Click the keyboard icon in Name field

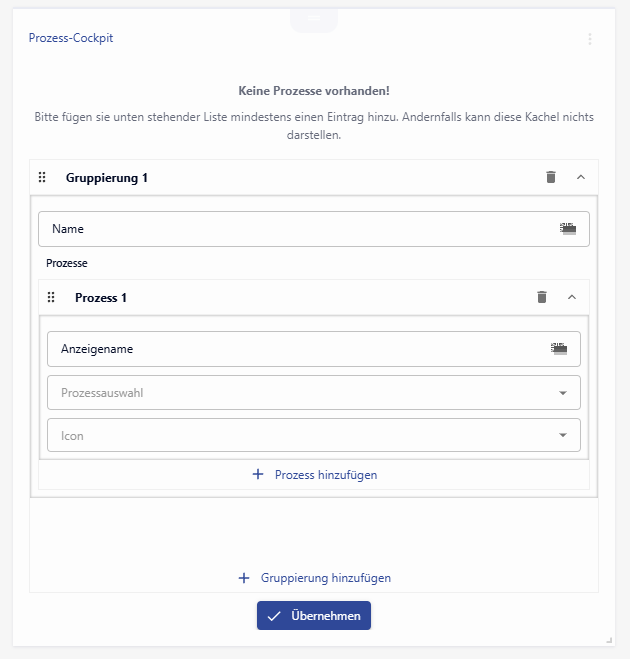pos(568,228)
